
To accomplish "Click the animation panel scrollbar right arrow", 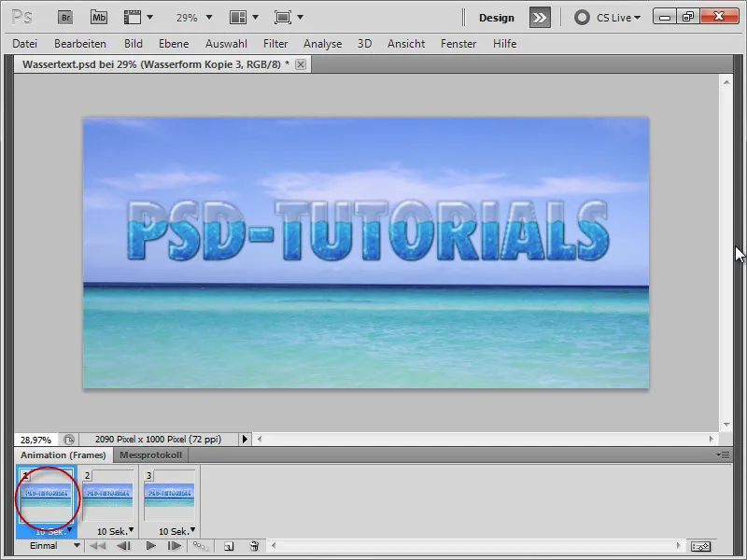I will point(678,546).
